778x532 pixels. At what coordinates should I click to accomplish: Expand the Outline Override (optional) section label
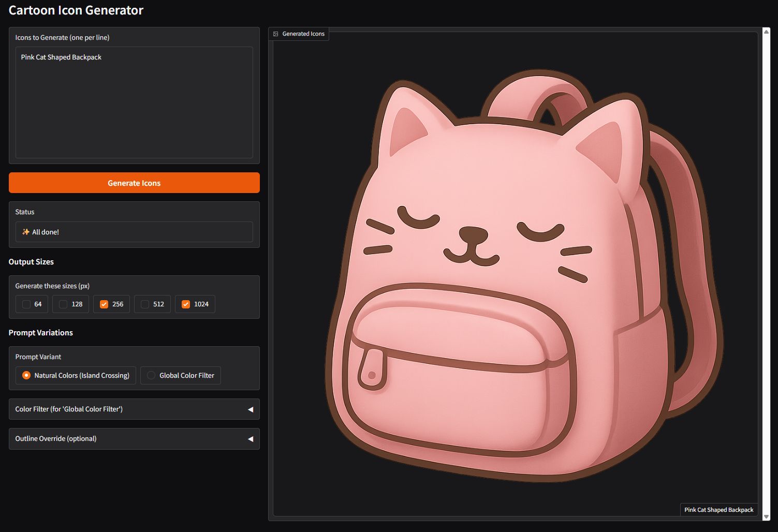point(56,439)
